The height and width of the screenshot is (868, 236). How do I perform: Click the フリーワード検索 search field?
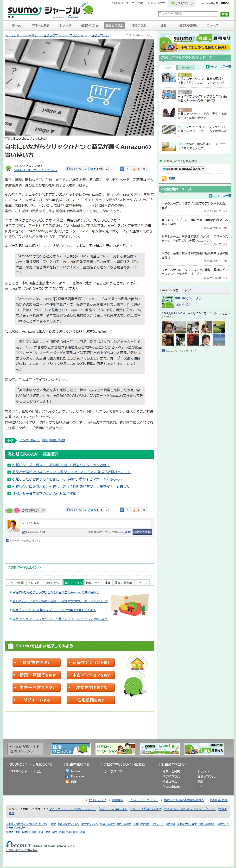188,14
